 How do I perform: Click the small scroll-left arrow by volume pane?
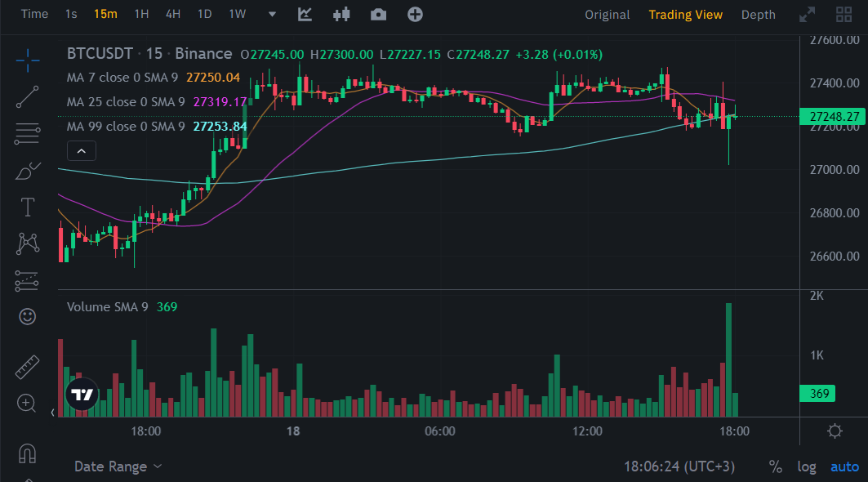click(52, 413)
